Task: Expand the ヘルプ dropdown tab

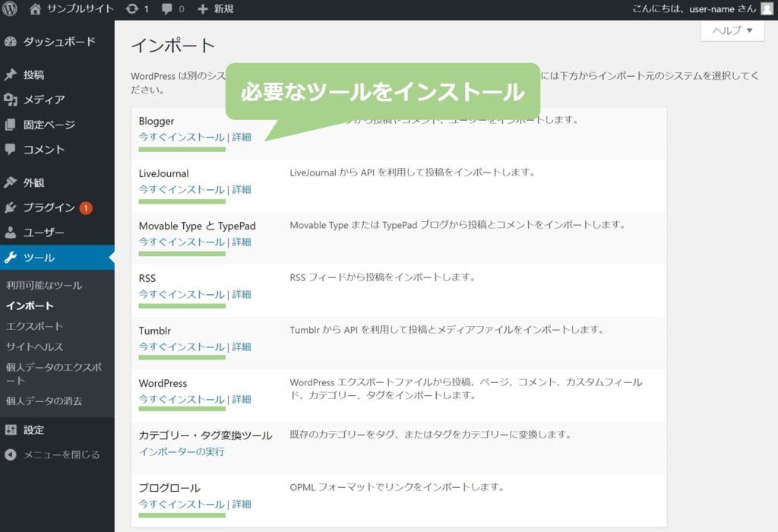Action: pos(732,31)
